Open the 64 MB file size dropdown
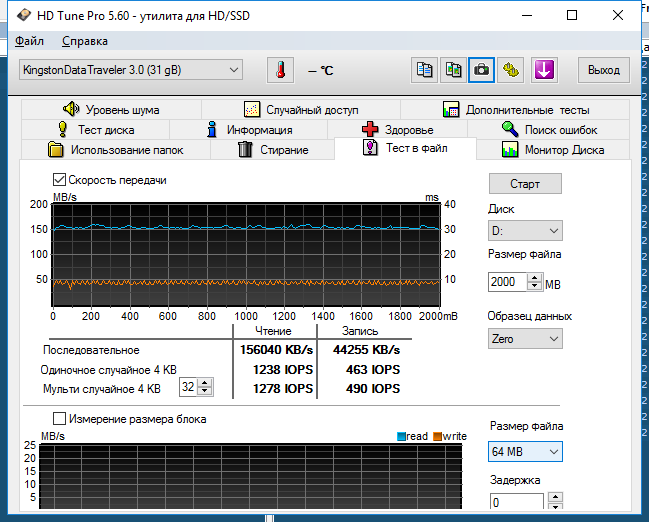649x522 pixels. (525, 452)
